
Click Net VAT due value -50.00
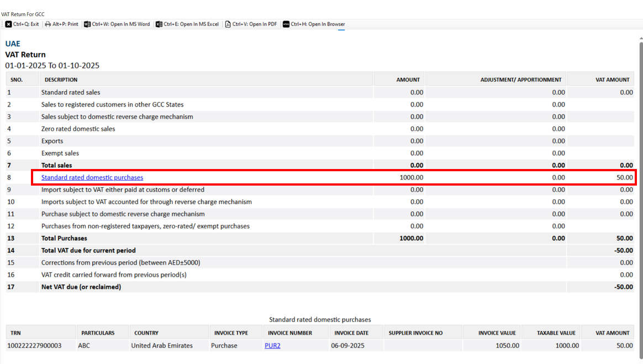(x=623, y=287)
